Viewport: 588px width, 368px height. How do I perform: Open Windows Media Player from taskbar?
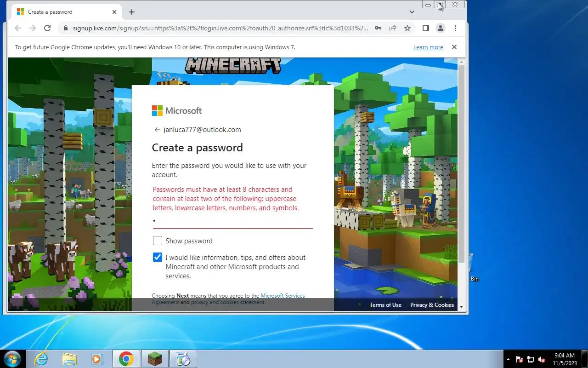pyautogui.click(x=97, y=359)
